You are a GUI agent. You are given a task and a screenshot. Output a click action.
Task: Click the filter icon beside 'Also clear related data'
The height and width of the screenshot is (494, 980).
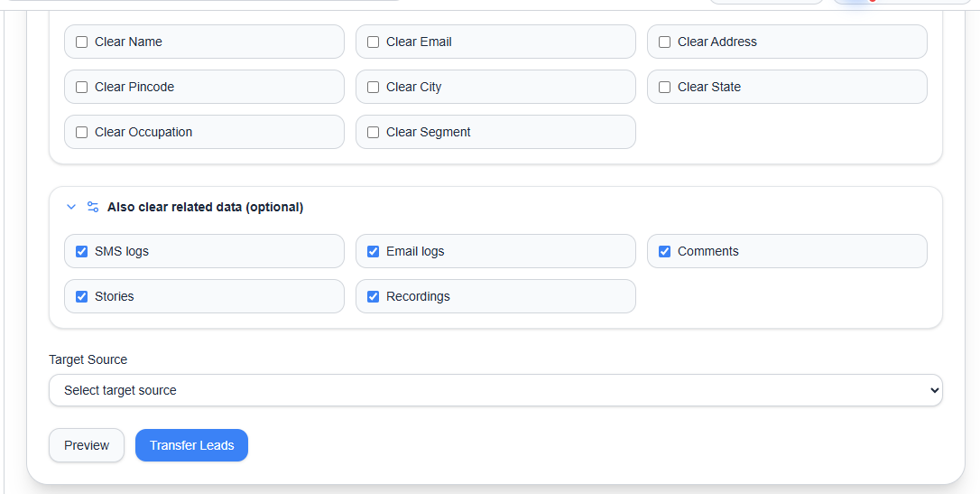pos(93,207)
